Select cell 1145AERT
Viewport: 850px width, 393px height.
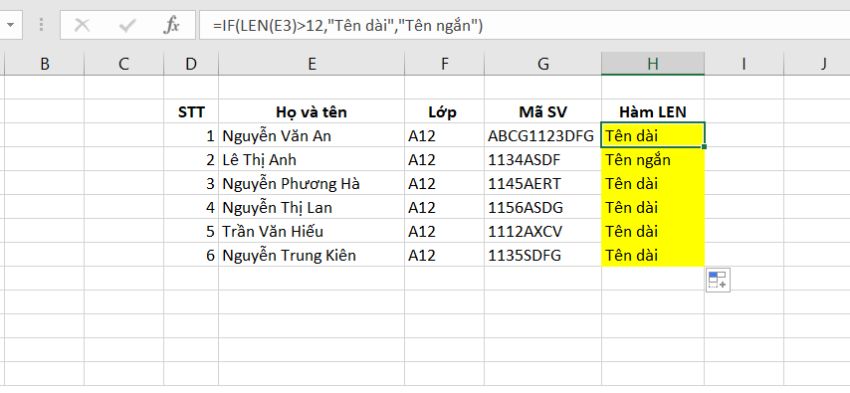point(543,183)
